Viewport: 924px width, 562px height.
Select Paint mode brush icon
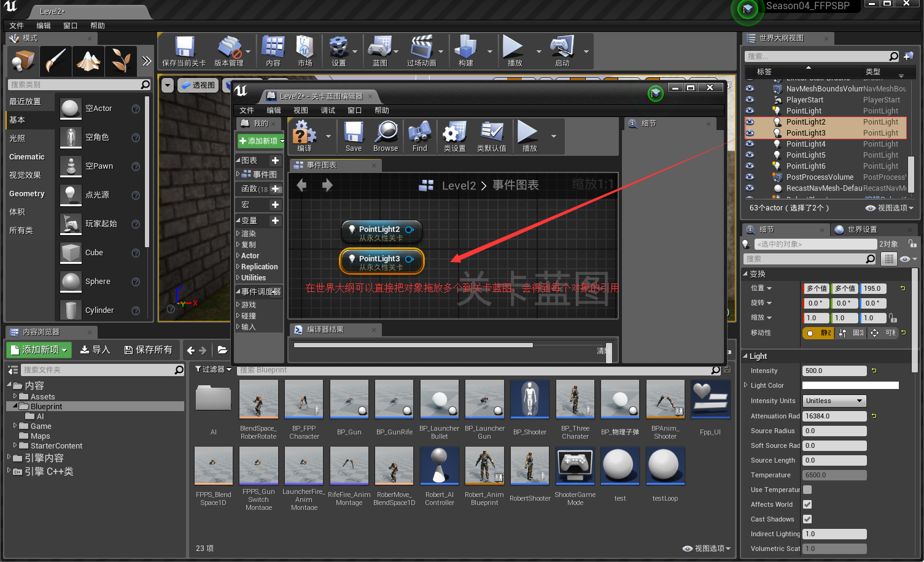point(56,61)
